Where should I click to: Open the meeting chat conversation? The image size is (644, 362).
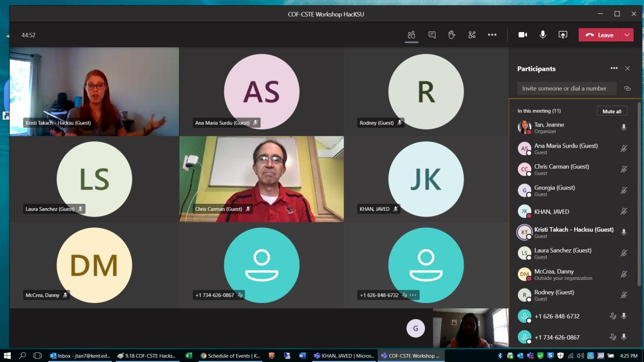click(432, 35)
